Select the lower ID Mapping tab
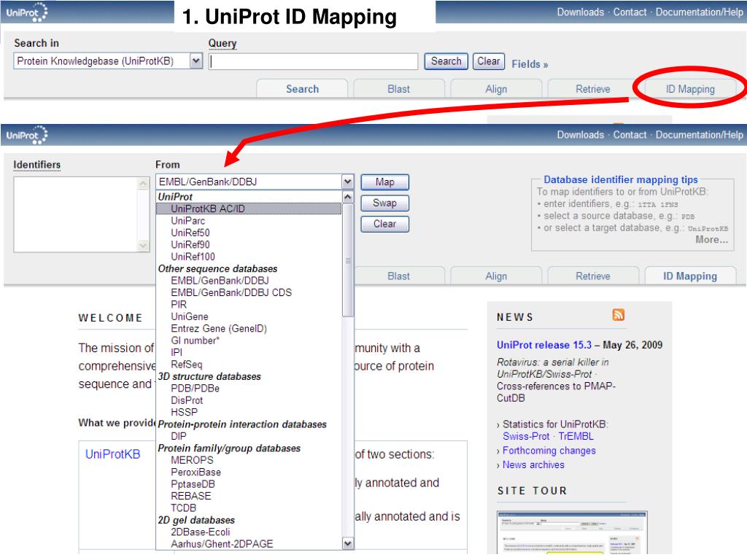Screen dimensions: 747x560 coord(690,276)
